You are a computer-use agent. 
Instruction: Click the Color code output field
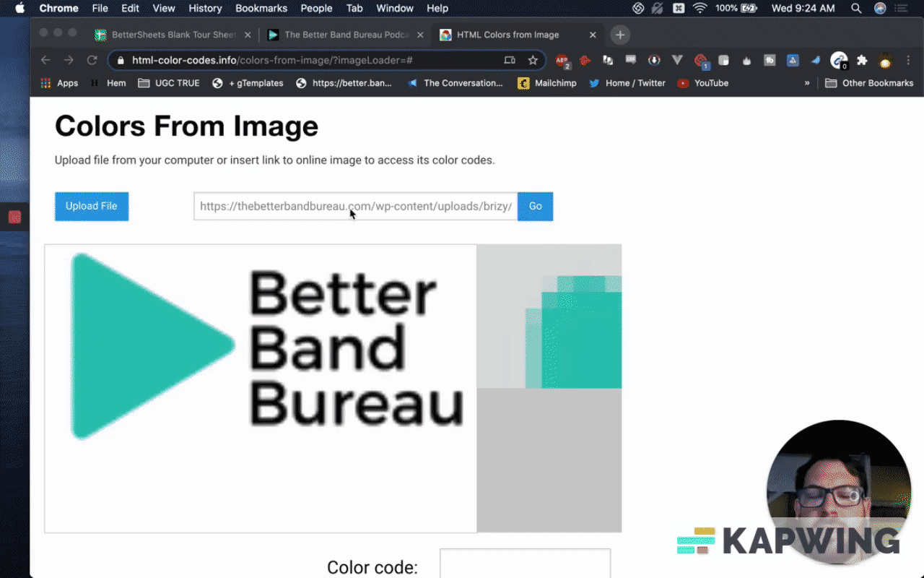526,564
